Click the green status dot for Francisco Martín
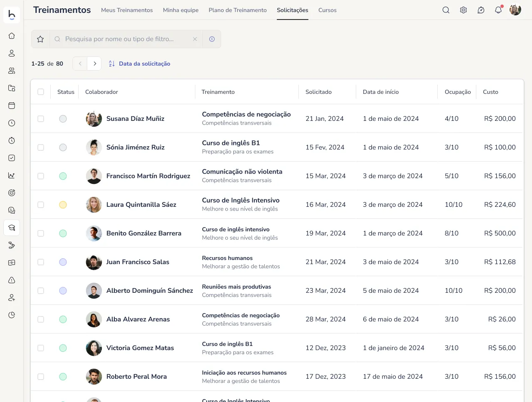Image resolution: width=532 pixels, height=402 pixels. 63,176
